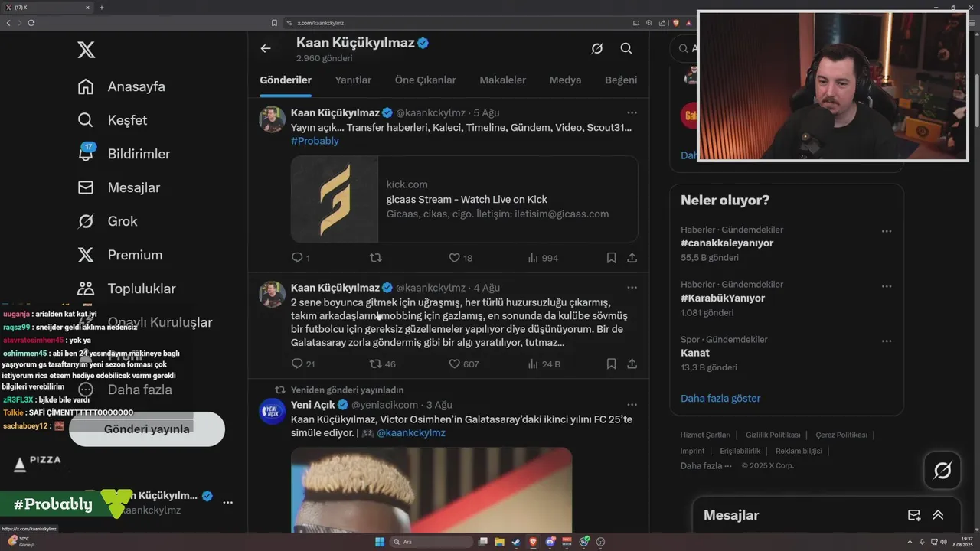
Task: Open the kick.com gicaas Stream link card
Action: point(464,199)
